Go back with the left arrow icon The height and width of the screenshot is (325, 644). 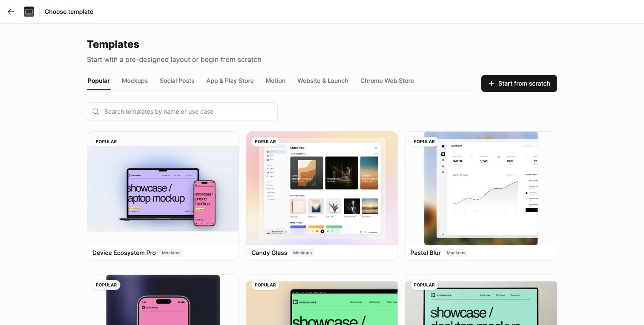pos(11,12)
